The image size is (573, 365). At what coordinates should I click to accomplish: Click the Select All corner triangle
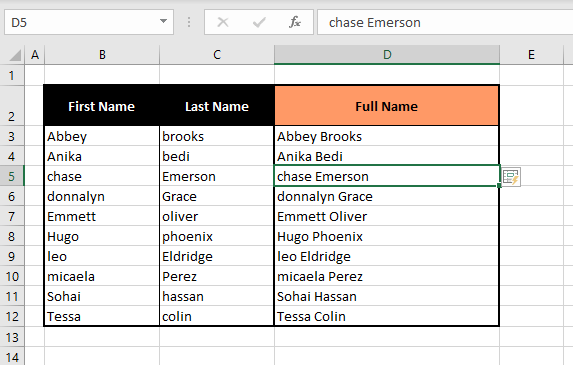15,55
